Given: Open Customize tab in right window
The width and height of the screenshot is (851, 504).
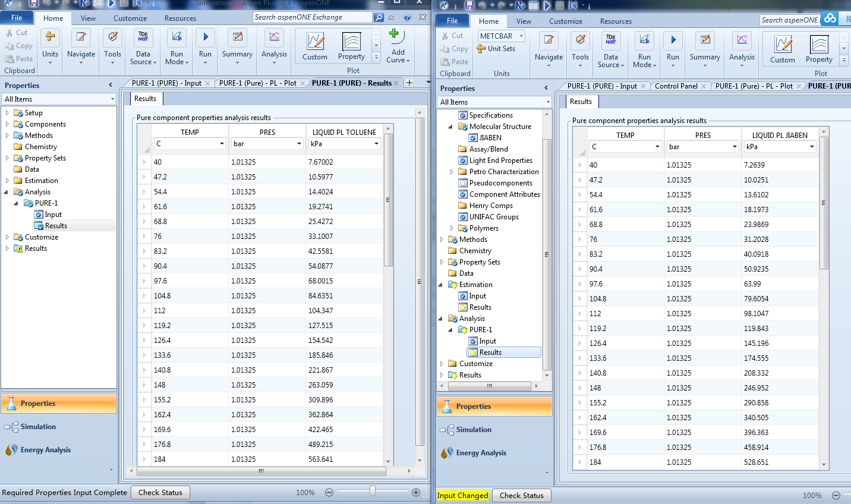Looking at the screenshot, I should click(x=566, y=21).
